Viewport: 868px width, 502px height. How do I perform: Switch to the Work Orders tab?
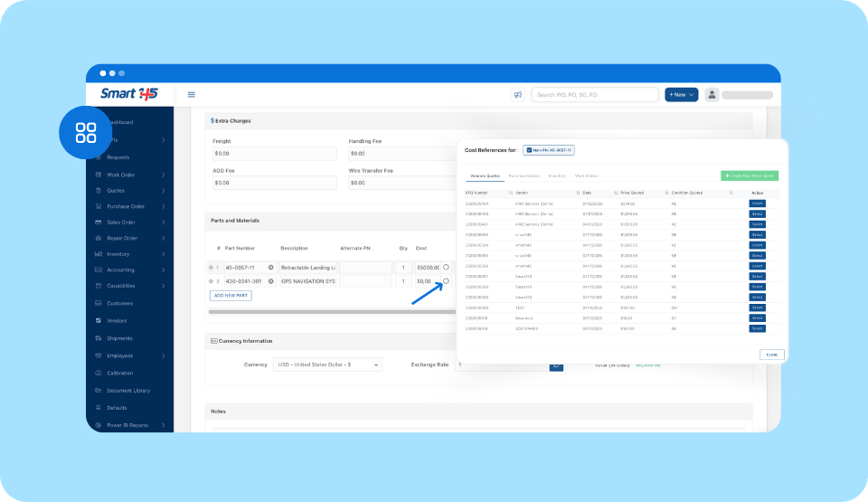[x=586, y=176]
